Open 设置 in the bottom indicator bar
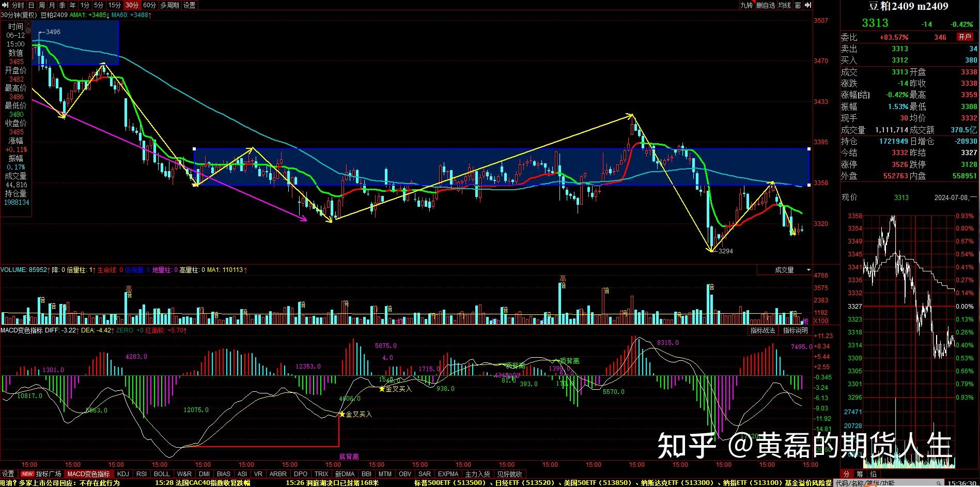 [x=8, y=474]
